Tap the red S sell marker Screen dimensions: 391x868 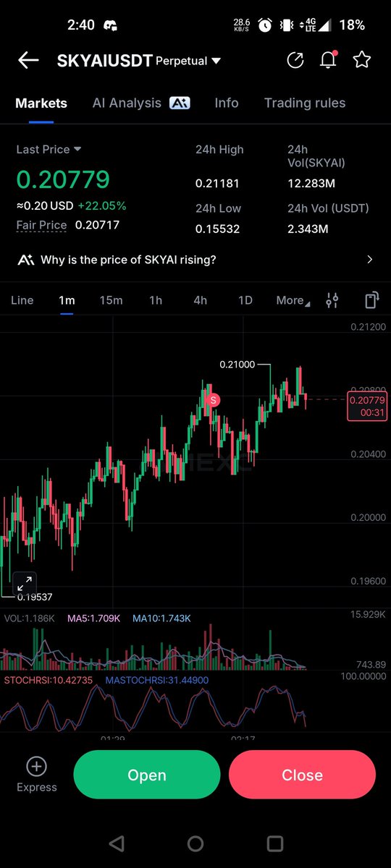tap(213, 399)
